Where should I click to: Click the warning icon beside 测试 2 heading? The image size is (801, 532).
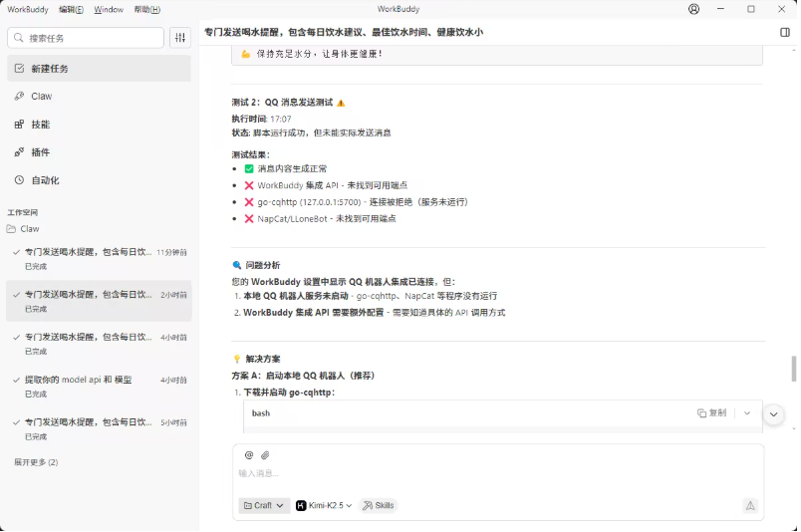pyautogui.click(x=341, y=104)
